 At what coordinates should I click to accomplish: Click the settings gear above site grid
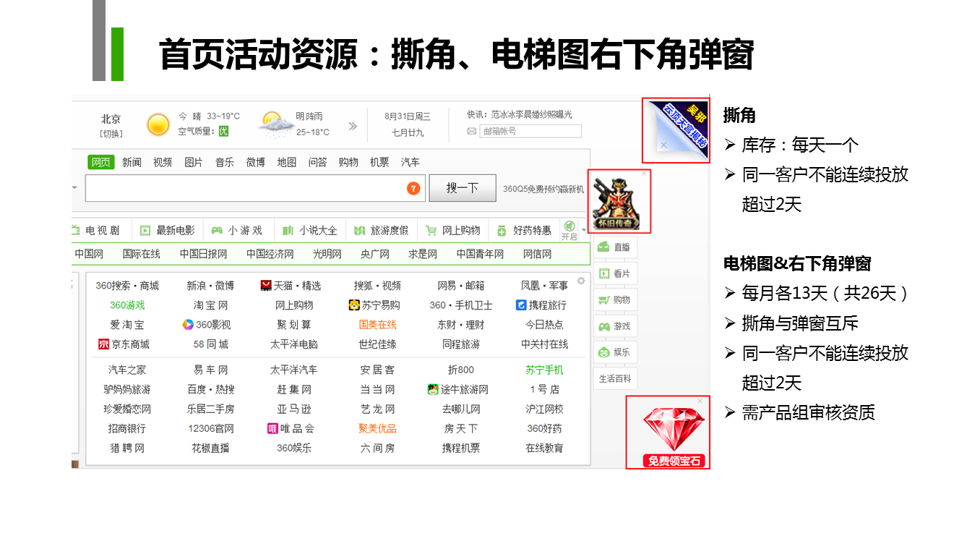coord(581,281)
